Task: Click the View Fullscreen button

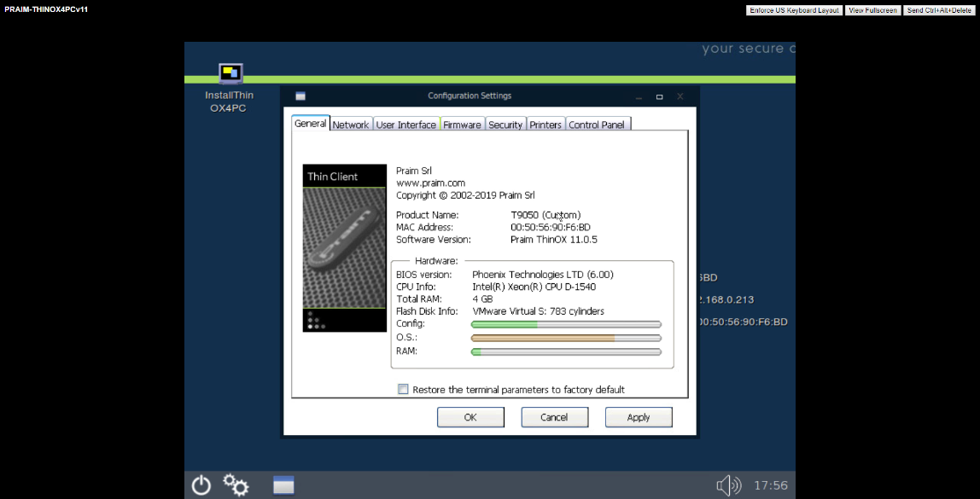Action: pyautogui.click(x=873, y=10)
